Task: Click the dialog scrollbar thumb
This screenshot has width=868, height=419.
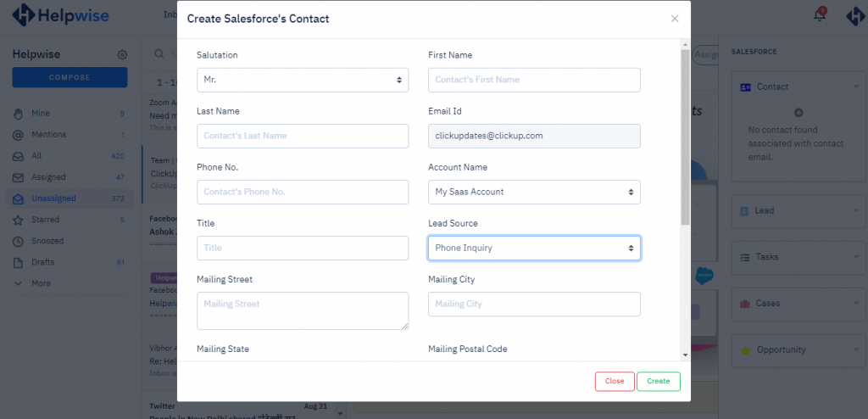Action: coord(685,137)
